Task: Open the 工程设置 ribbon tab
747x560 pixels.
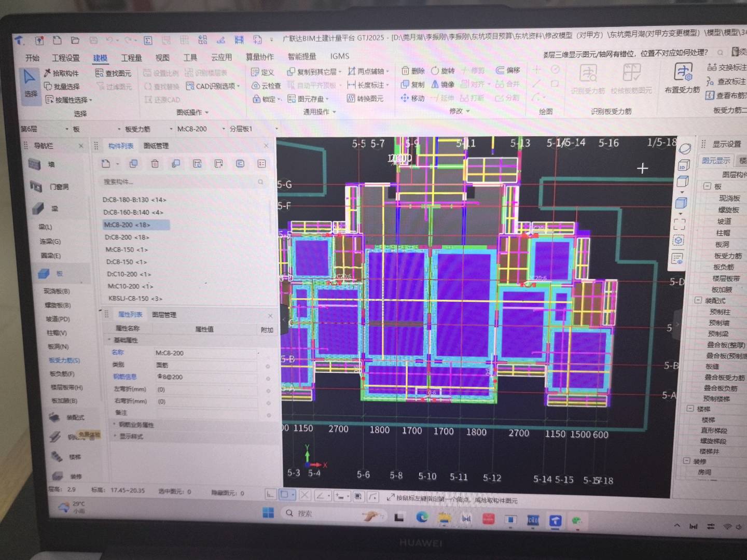Action: pos(66,58)
